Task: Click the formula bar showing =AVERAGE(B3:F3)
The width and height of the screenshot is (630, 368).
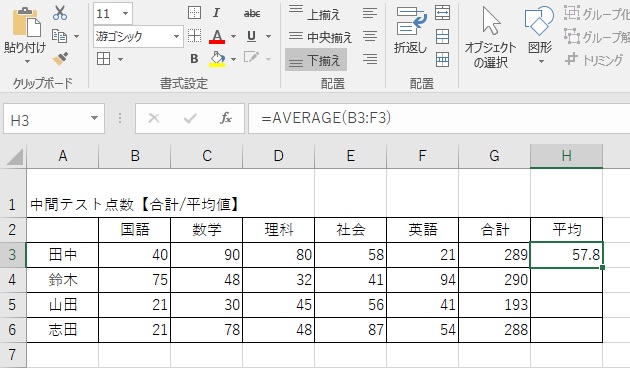Action: [x=439, y=118]
